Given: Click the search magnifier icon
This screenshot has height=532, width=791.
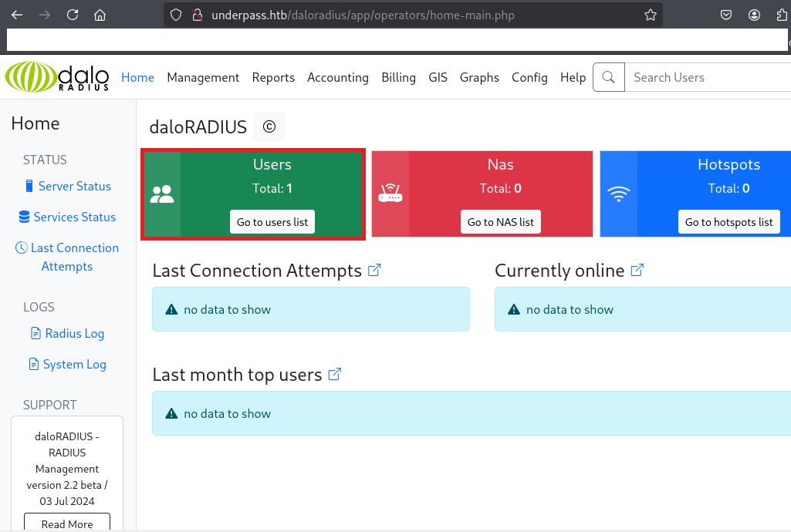Looking at the screenshot, I should 608,77.
